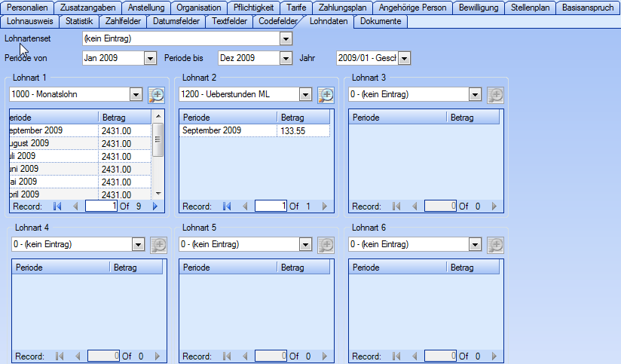Open the Lohnart 6 selection dropdown
The image size is (621, 364).
click(x=475, y=244)
